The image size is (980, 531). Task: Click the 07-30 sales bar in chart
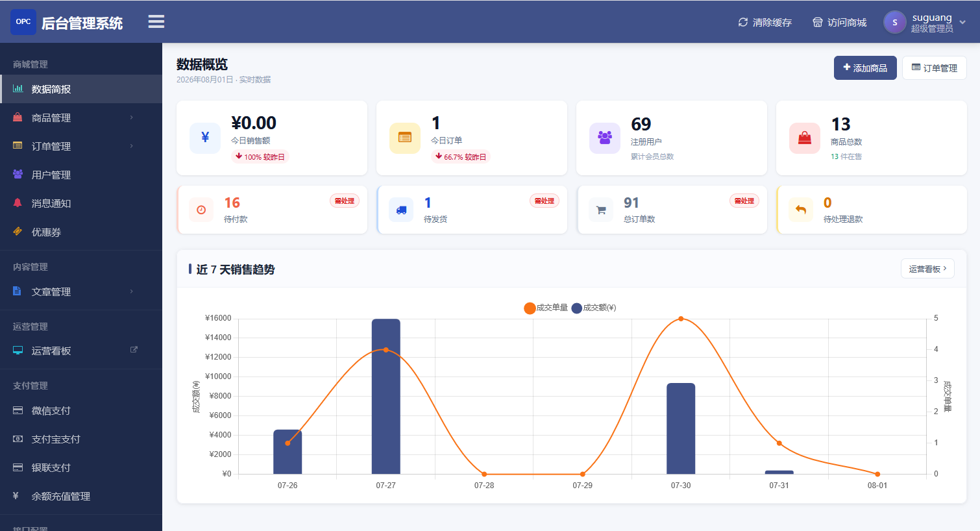[681, 428]
